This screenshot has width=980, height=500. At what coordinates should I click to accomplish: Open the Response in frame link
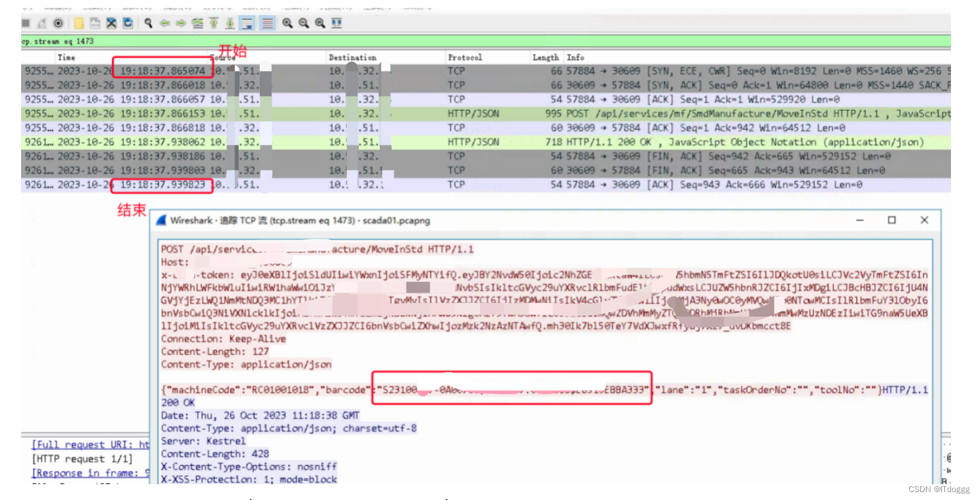click(x=91, y=473)
